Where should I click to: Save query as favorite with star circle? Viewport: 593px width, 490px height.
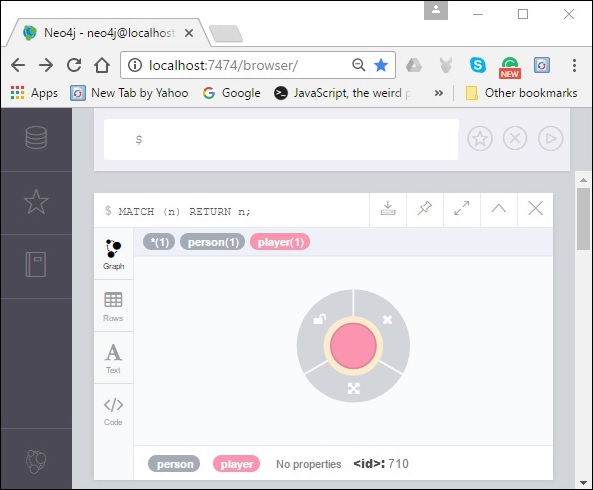tap(480, 139)
